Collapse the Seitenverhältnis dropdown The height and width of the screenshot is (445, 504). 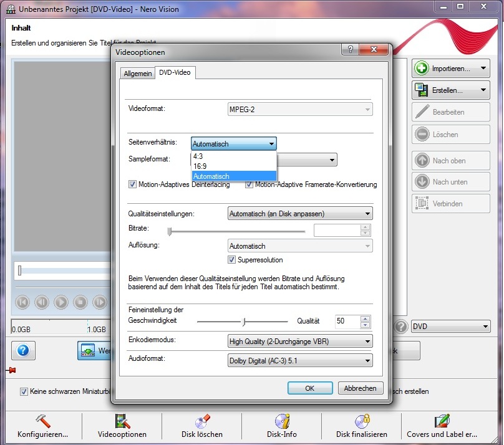(x=271, y=143)
